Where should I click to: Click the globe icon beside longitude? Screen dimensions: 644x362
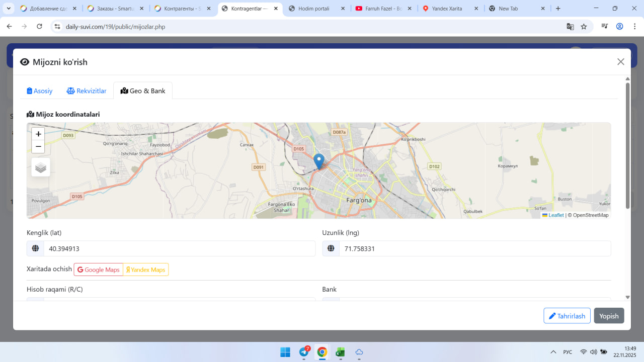[x=331, y=248]
